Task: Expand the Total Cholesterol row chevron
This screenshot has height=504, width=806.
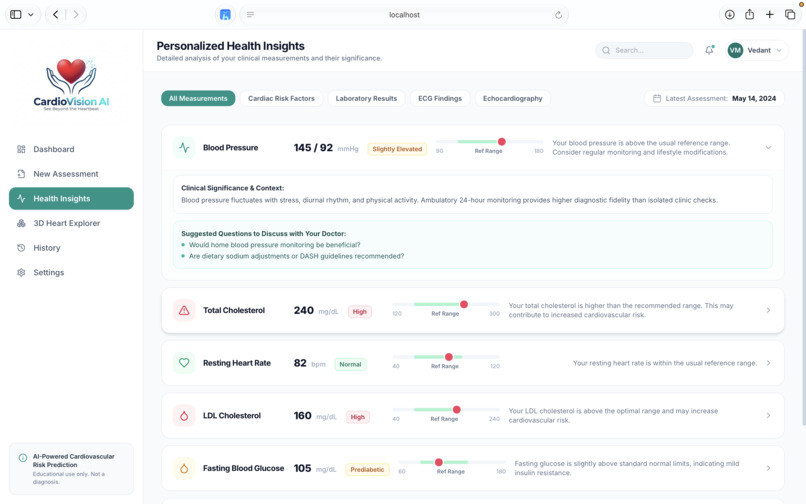Action: (768, 310)
